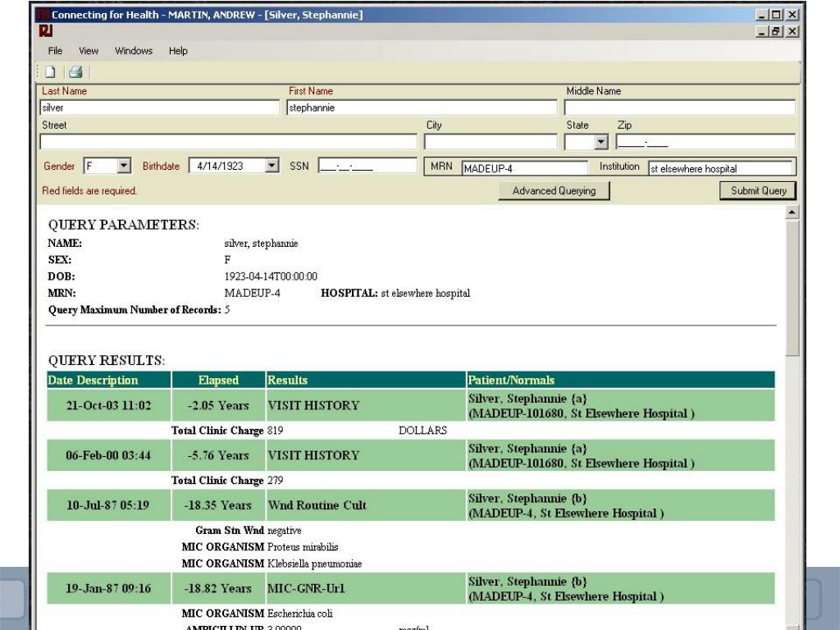This screenshot has width=840, height=630.
Task: Click the DOB value 1923-04-14T00:00:00
Action: tap(271, 276)
